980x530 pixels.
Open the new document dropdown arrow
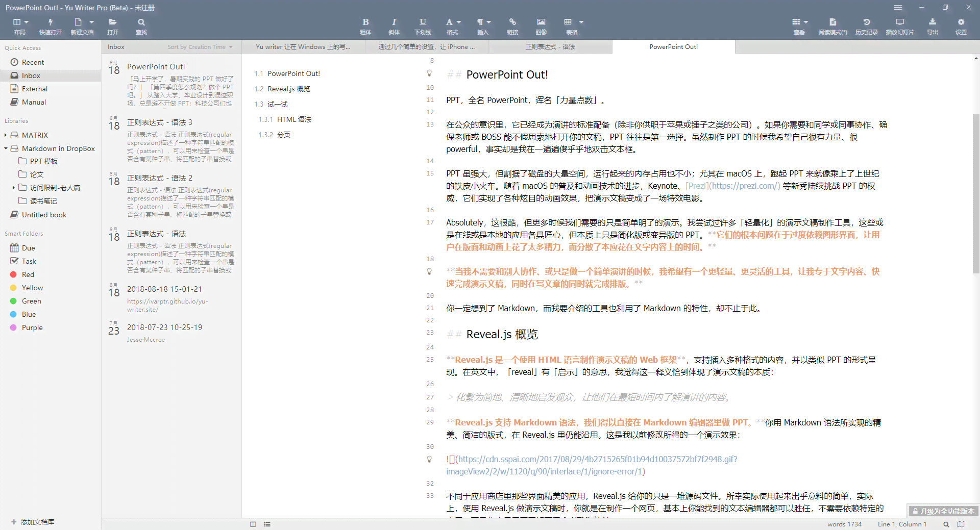pyautogui.click(x=92, y=22)
